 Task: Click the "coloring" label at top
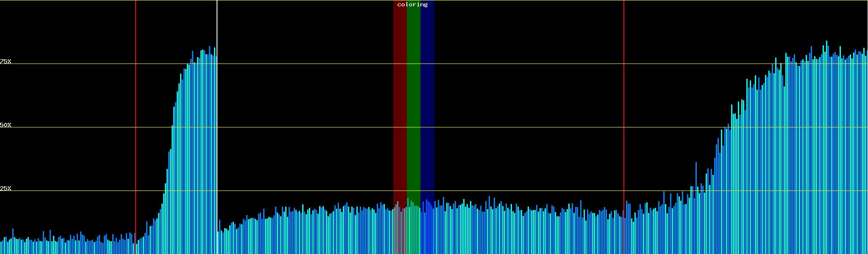[412, 5]
